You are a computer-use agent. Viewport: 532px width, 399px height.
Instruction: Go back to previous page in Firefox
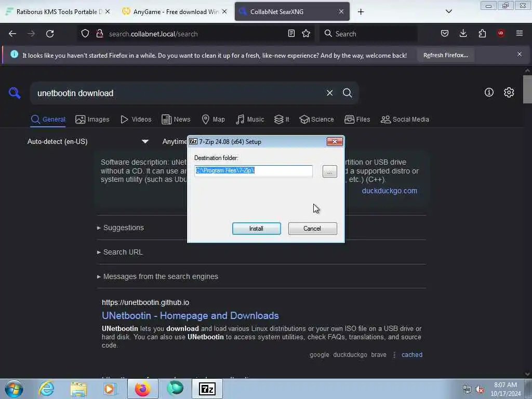(x=12, y=34)
